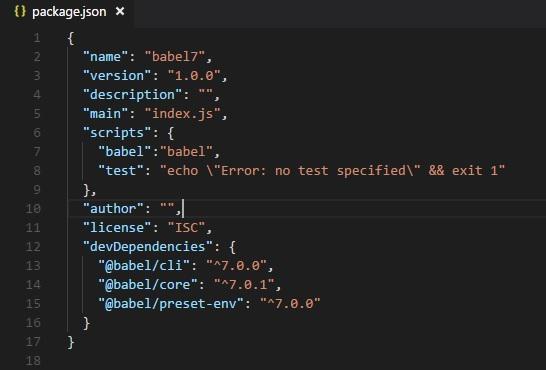Viewport: 546px width, 370px height.
Task: Close the package.json tab
Action: (x=120, y=11)
